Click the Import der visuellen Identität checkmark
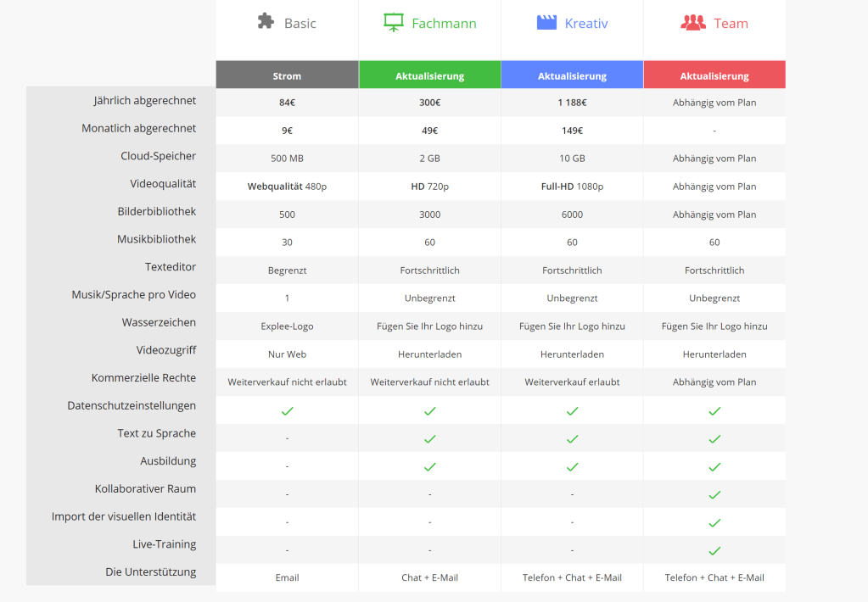868x602 pixels. tap(714, 523)
